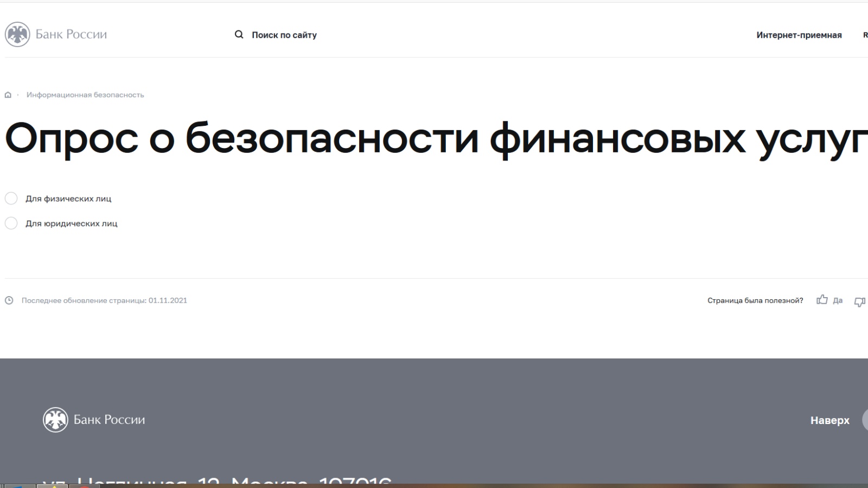
Task: Focus the 'Поиск по сайту' search field
Action: pos(284,35)
